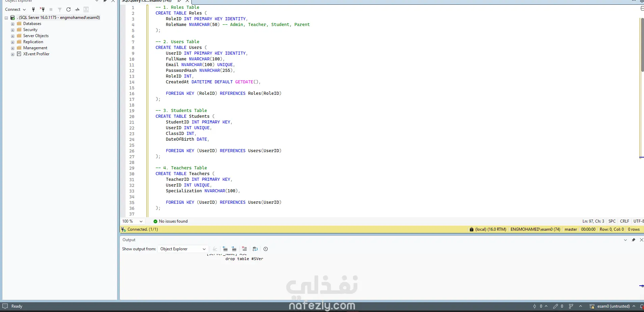Screen dimensions: 644x312
Task: Click the Databases folder icon
Action: [19, 24]
